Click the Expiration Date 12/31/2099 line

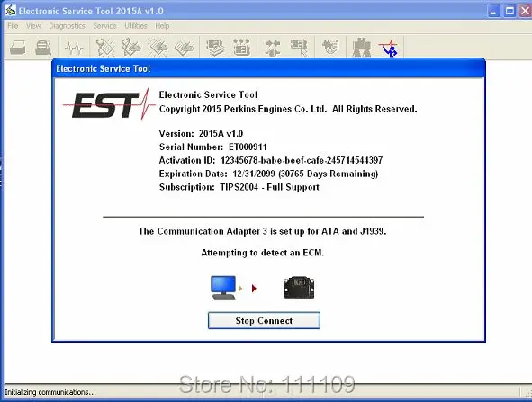click(269, 174)
